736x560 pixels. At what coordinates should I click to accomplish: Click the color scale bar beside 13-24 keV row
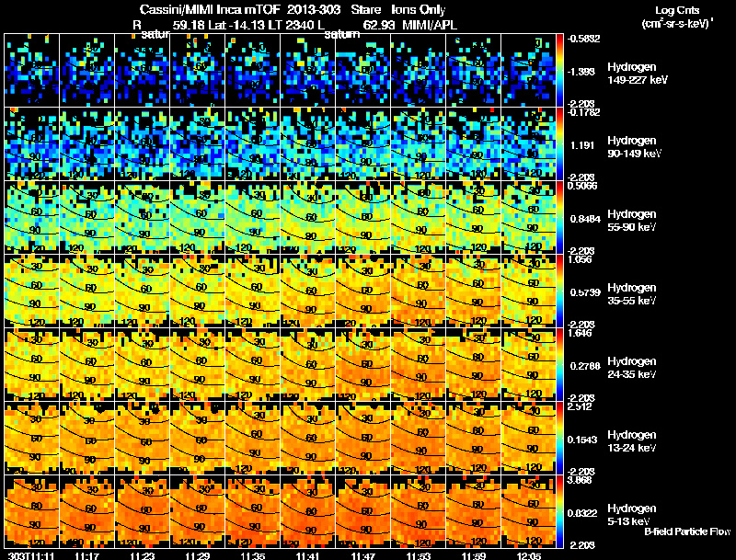tap(560, 438)
